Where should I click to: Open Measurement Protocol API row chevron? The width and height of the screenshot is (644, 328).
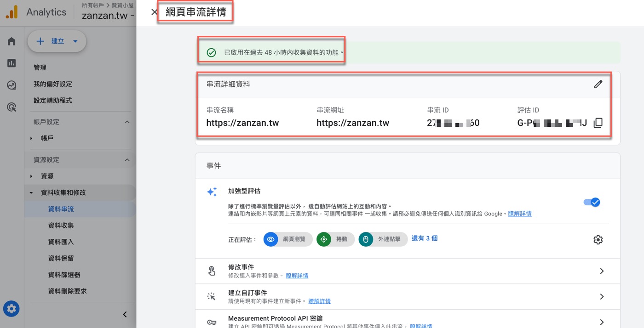pyautogui.click(x=602, y=322)
